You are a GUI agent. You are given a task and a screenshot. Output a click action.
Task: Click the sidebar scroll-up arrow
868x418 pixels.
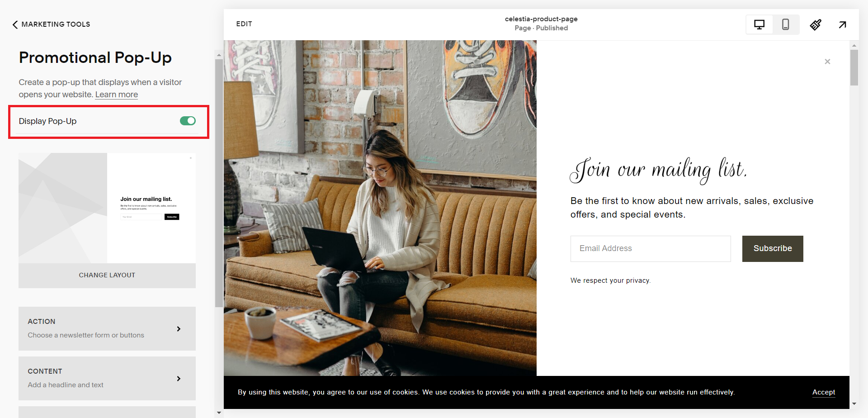pos(219,55)
